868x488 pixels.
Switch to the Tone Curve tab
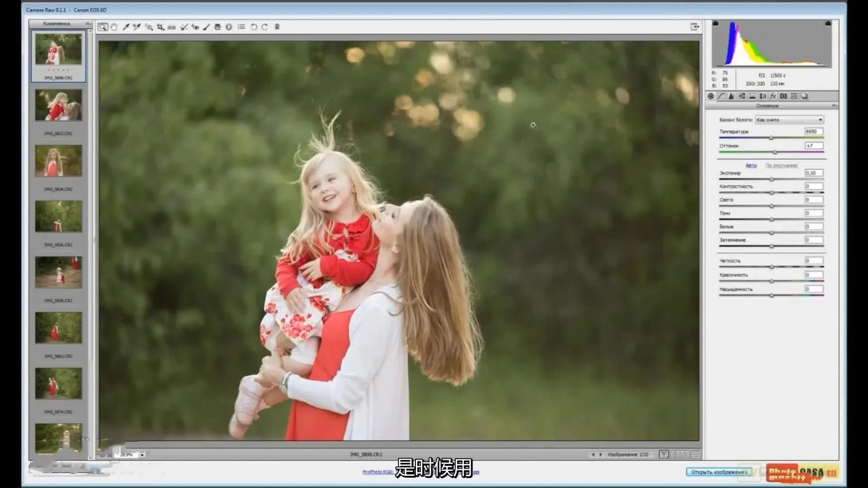click(x=721, y=96)
